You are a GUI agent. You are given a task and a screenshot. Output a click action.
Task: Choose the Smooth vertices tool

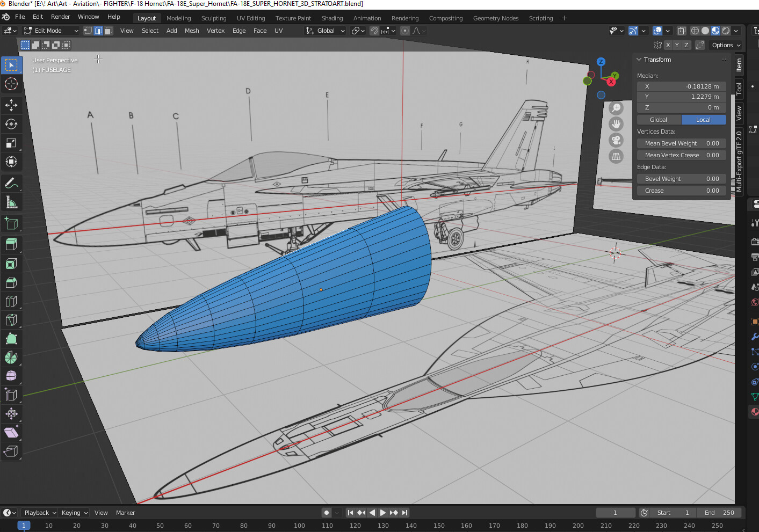[x=11, y=376]
